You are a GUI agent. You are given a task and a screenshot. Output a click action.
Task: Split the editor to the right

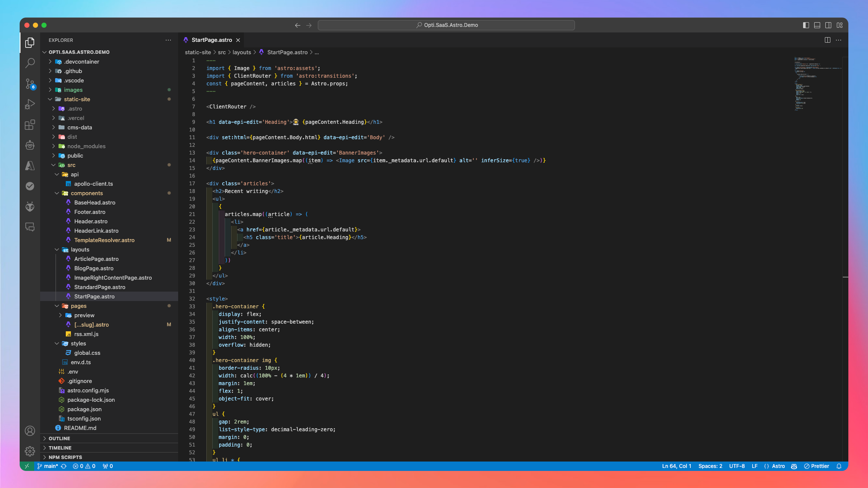tap(827, 40)
